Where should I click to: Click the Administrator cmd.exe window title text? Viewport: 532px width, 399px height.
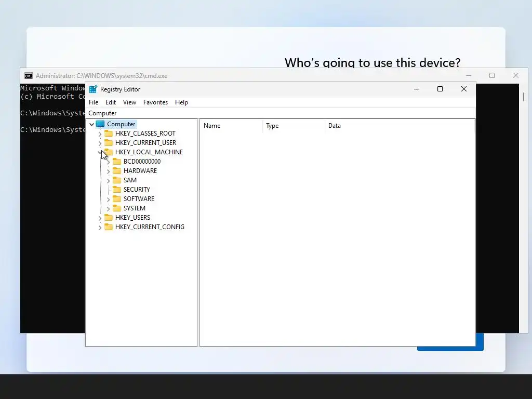101,76
